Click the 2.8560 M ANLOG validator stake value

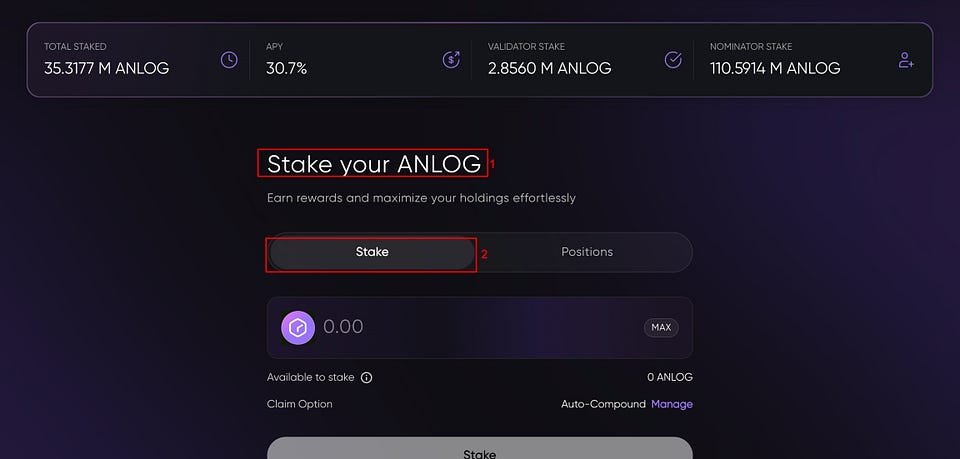[549, 69]
